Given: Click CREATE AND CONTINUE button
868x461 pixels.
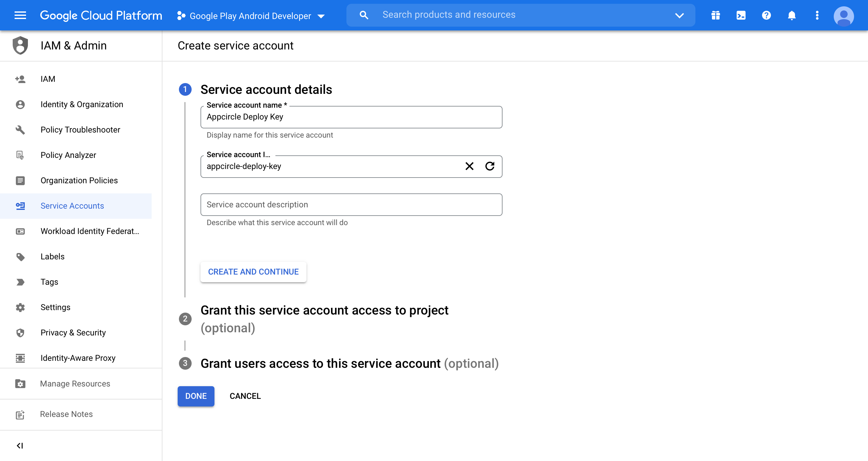Looking at the screenshot, I should [253, 272].
